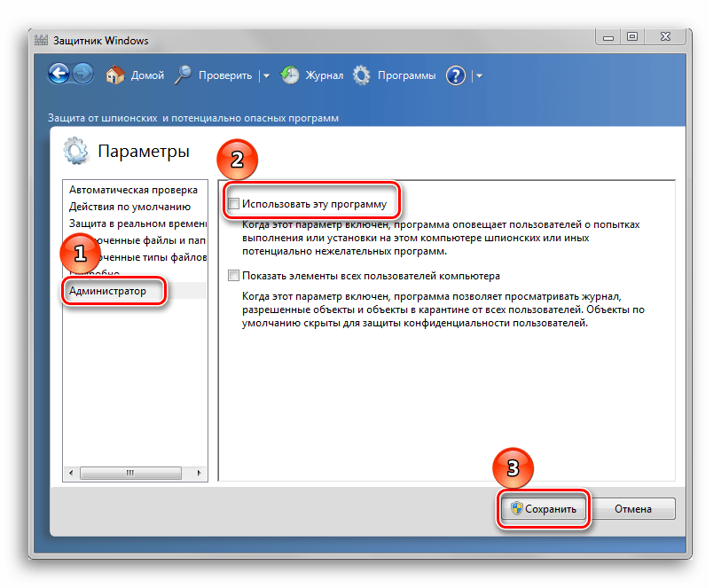Open help with the question mark icon
Image resolution: width=721 pixels, height=588 pixels.
click(x=456, y=76)
